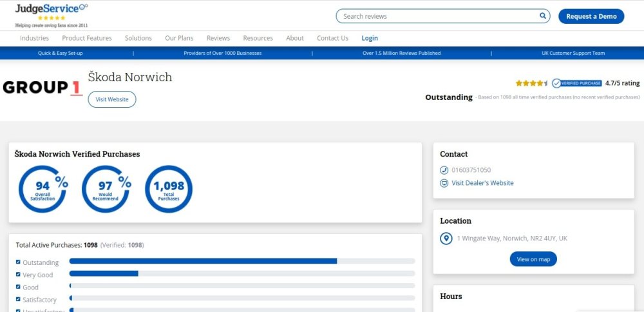Click the View on map button
Image resolution: width=644 pixels, height=312 pixels.
pos(533,259)
